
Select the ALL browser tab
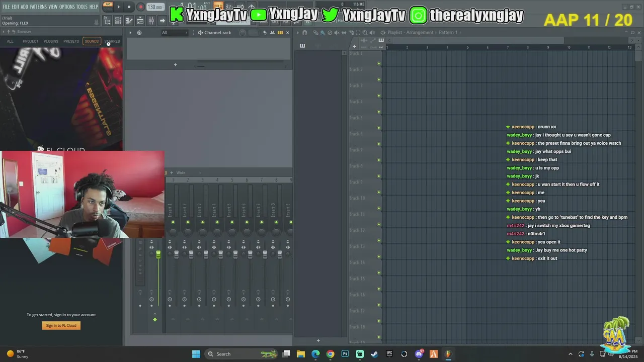[x=10, y=41]
